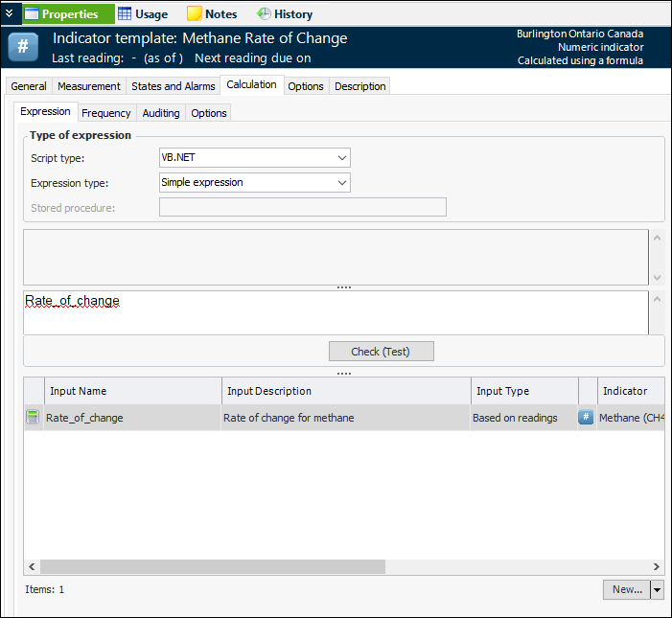
Task: Collapse the panel using top-left chevron
Action: click(9, 13)
